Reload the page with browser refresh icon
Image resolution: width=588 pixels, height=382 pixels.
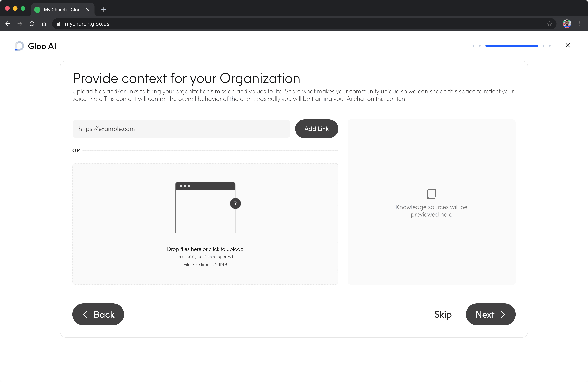point(32,24)
